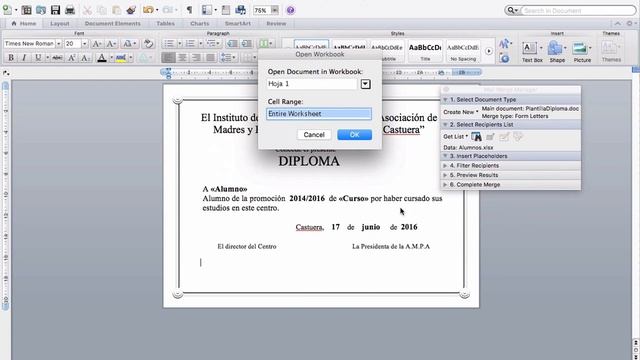Image resolution: width=640 pixels, height=360 pixels.
Task: Apply the Title style
Action: point(425,51)
